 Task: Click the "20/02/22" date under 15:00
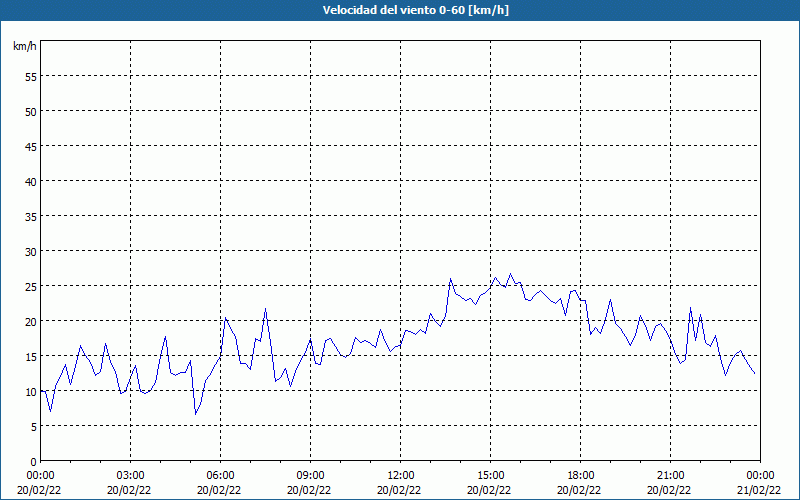click(489, 490)
